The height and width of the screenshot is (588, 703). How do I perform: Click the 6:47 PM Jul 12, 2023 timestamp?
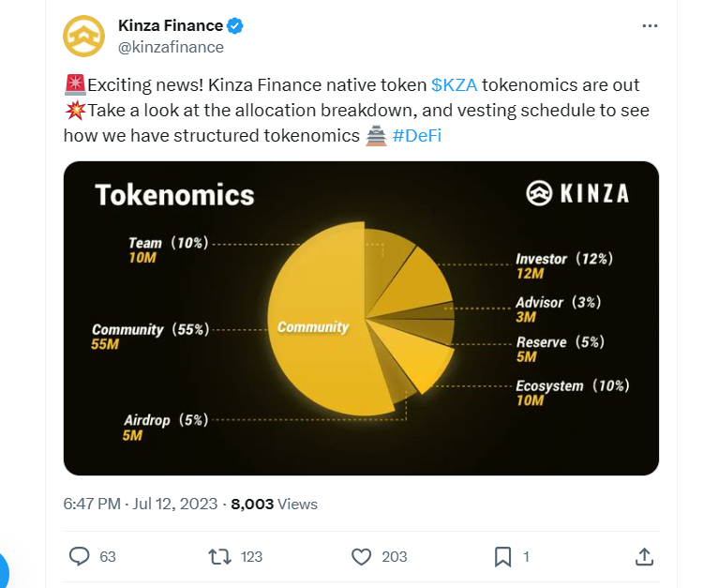point(141,504)
